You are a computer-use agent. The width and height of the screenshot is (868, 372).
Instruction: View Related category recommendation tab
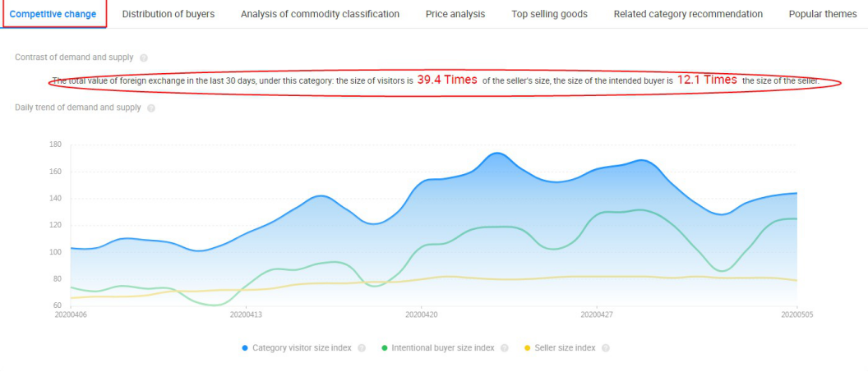(x=688, y=14)
